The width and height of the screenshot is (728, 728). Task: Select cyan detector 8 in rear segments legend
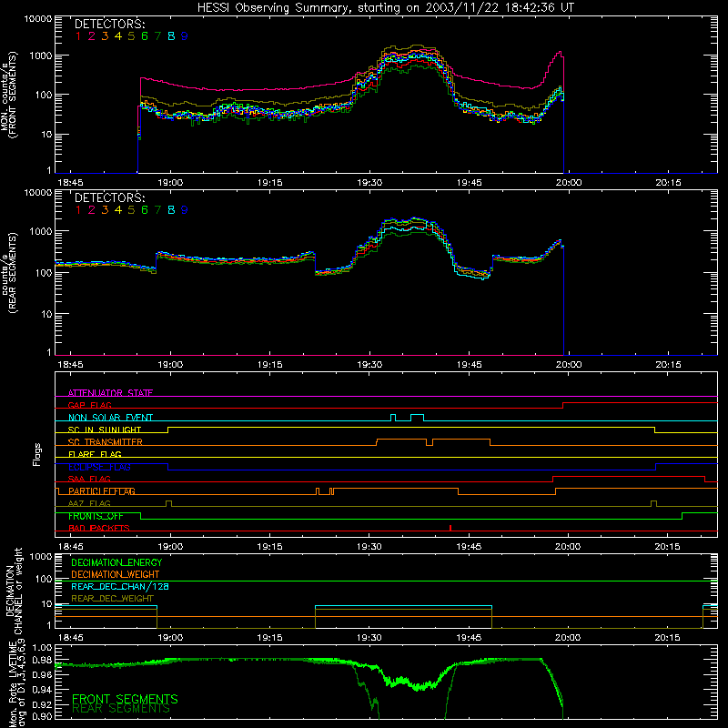pyautogui.click(x=171, y=210)
